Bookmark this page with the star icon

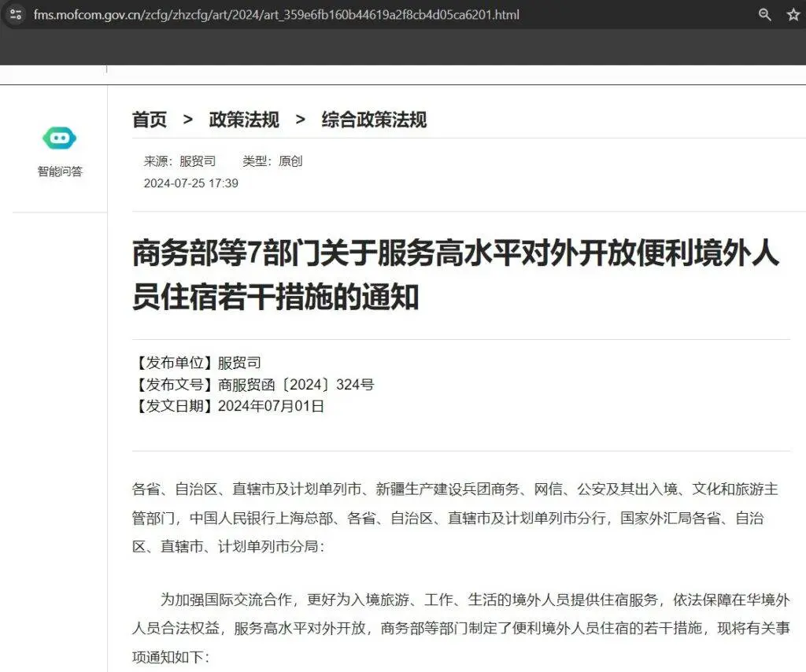tap(793, 14)
